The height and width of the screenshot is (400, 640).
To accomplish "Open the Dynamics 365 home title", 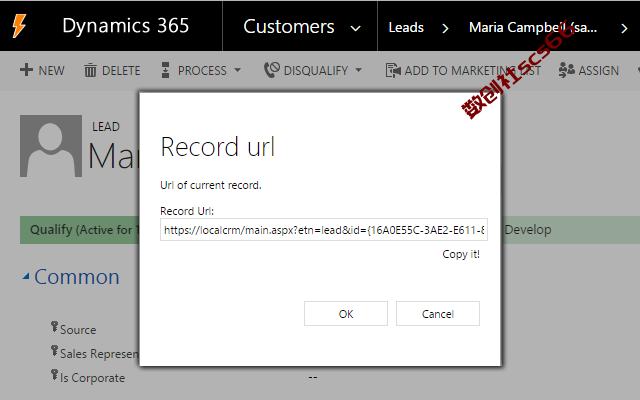I will (126, 26).
